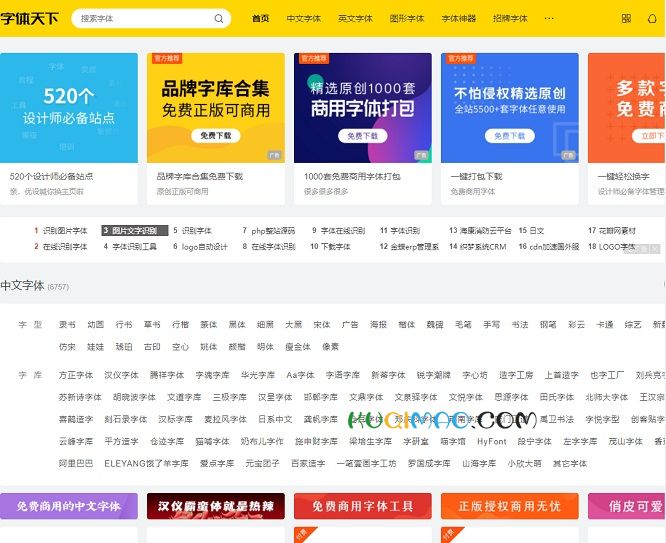
Task: Open the 中文字体 navigation tab
Action: (304, 18)
